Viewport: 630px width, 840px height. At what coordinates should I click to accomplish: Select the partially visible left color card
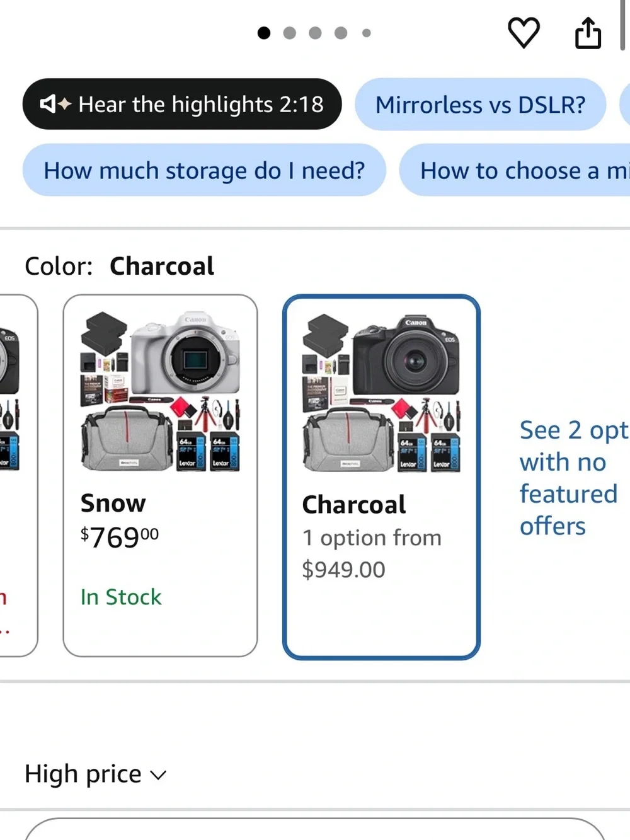18,476
